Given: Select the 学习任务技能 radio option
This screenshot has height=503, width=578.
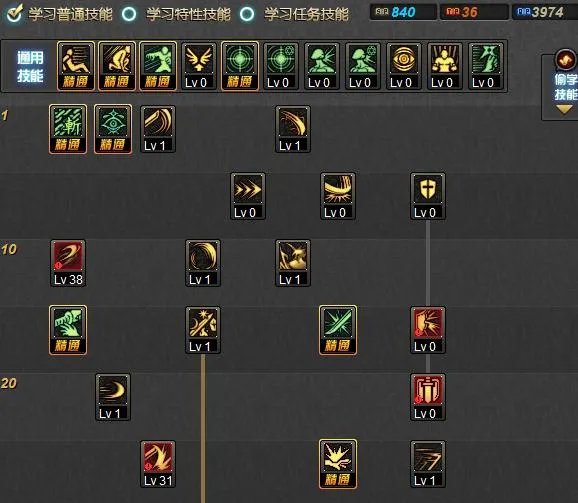Looking at the screenshot, I should [x=247, y=14].
